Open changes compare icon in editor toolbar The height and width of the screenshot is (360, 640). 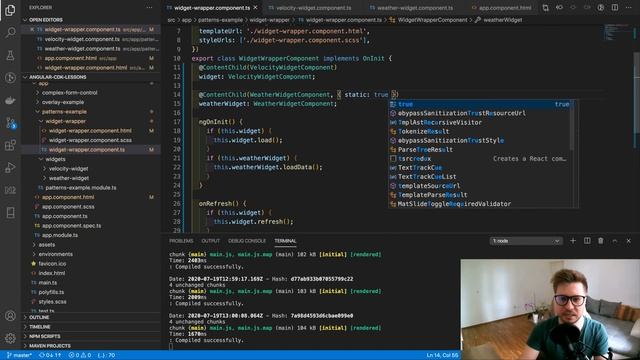tap(545, 7)
